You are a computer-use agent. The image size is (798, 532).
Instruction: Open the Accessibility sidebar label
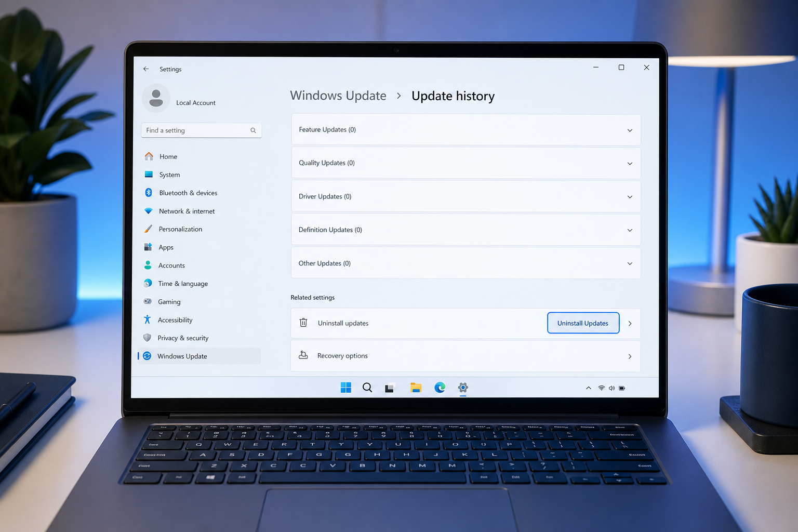pos(175,320)
